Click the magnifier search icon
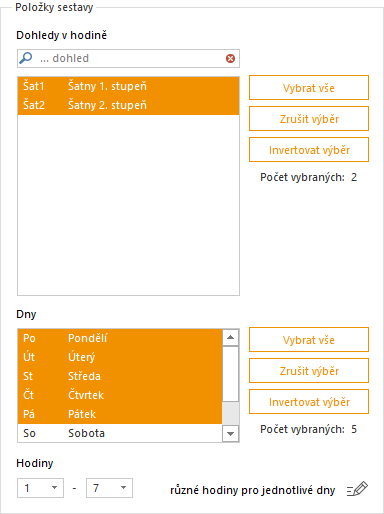The width and height of the screenshot is (384, 514). (26, 58)
